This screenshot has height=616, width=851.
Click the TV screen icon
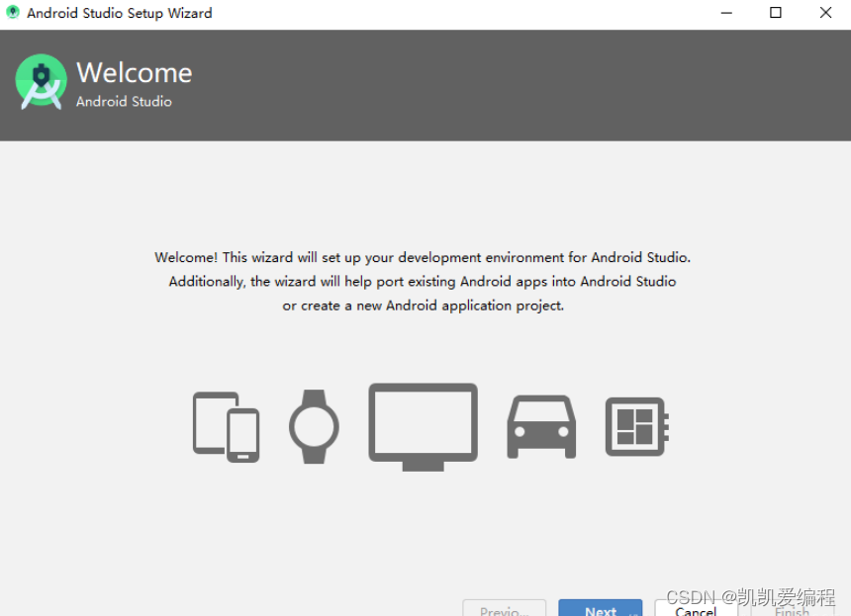[x=424, y=427]
